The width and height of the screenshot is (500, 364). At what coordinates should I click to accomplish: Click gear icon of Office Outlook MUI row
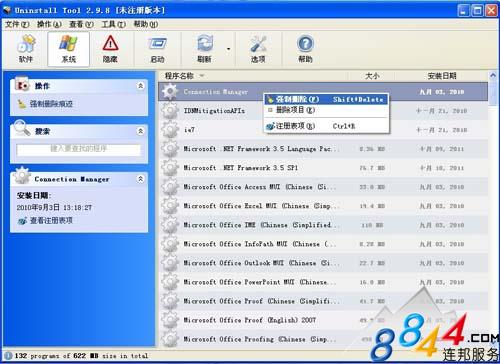coord(170,263)
